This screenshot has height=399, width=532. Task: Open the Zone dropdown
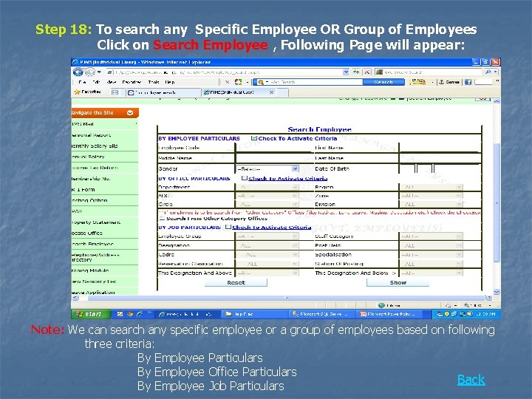click(x=432, y=196)
